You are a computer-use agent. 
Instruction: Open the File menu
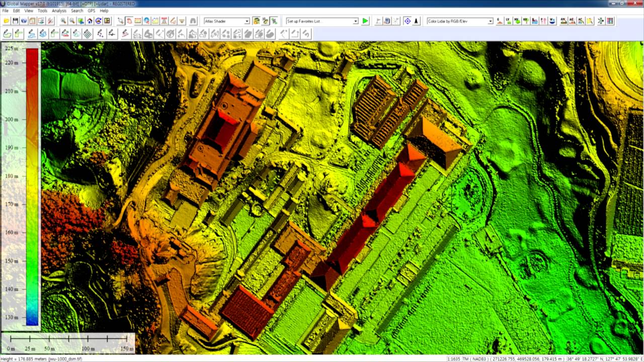coord(5,11)
